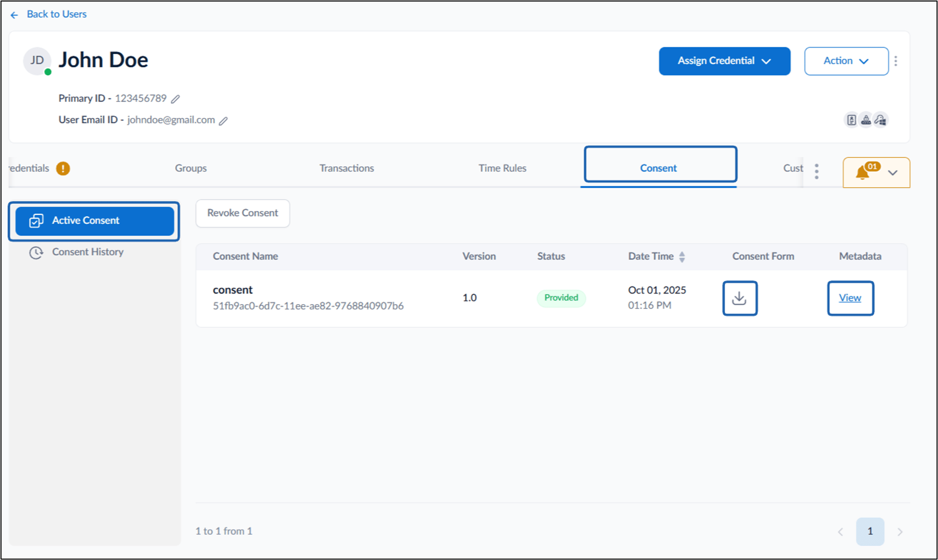Click the version value 1.0
The image size is (938, 560).
point(470,298)
